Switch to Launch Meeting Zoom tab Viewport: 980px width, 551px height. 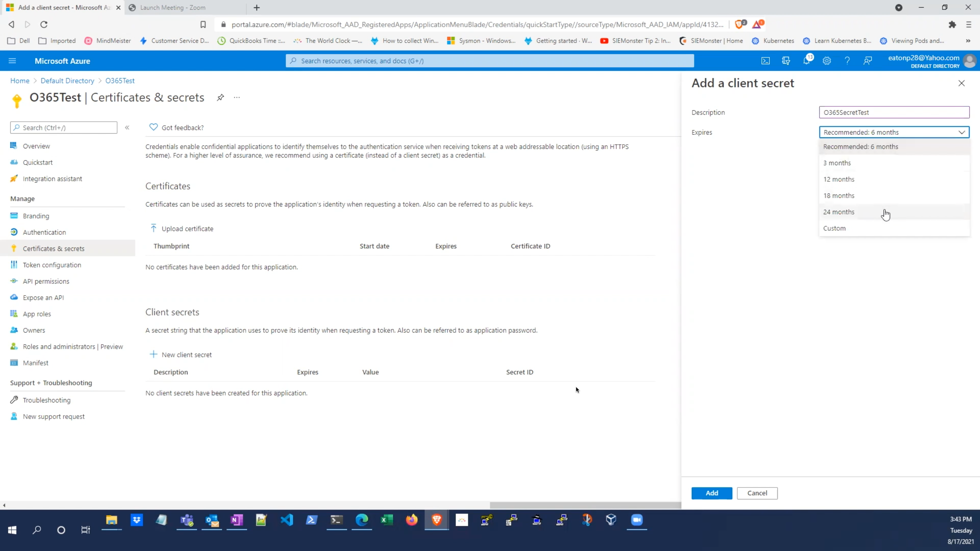click(173, 8)
